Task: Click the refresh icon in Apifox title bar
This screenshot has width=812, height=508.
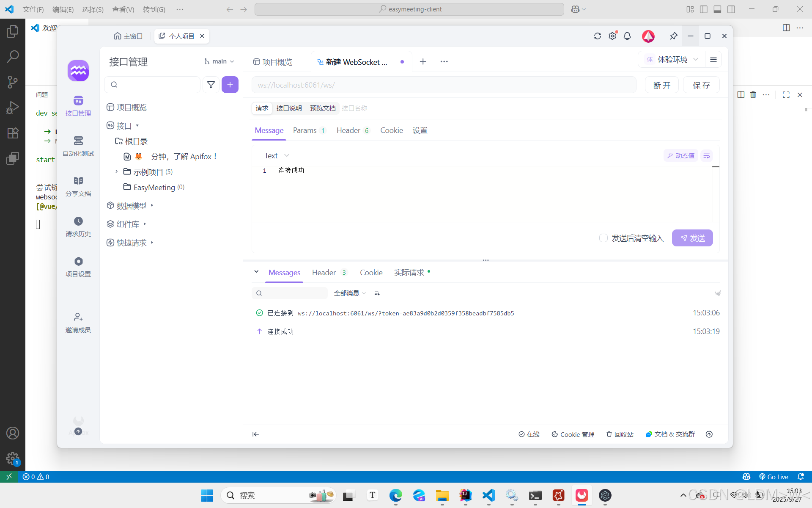Action: [x=598, y=36]
